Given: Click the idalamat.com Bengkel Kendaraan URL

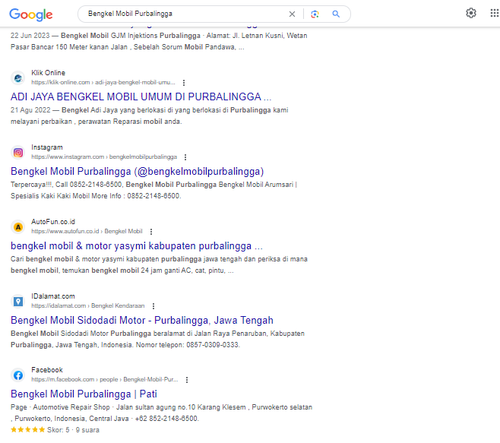Looking at the screenshot, I should (88, 306).
